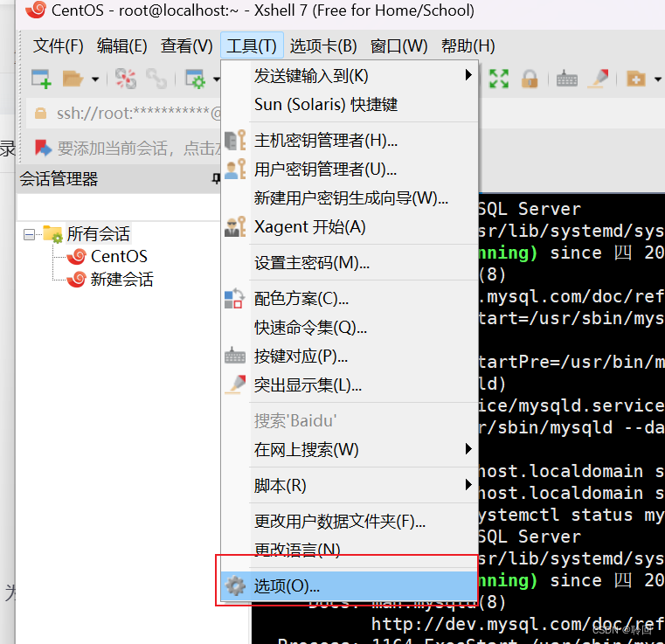This screenshot has width=665, height=644.
Task: Click the highlight set pen icon in menu
Action: pyautogui.click(x=235, y=384)
